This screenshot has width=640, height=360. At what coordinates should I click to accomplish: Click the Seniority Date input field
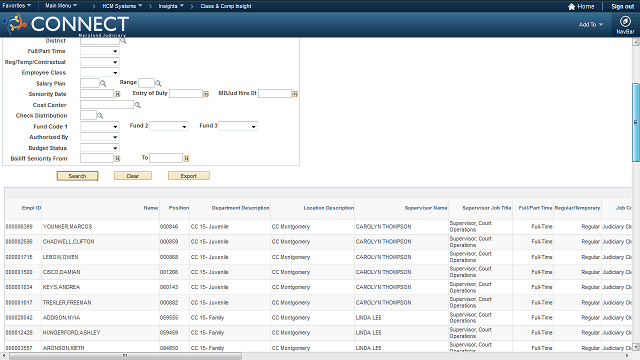[97, 94]
